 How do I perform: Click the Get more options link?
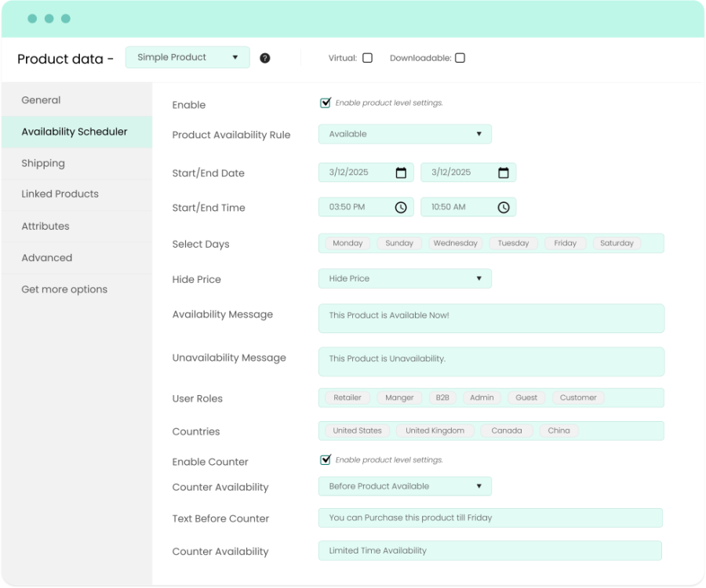pos(64,289)
